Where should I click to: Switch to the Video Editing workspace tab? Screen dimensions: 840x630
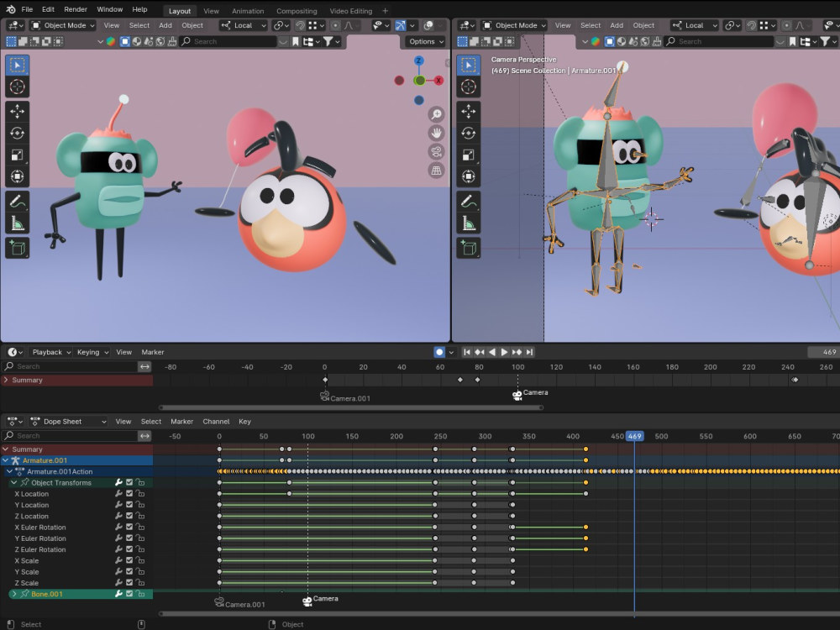tap(351, 11)
